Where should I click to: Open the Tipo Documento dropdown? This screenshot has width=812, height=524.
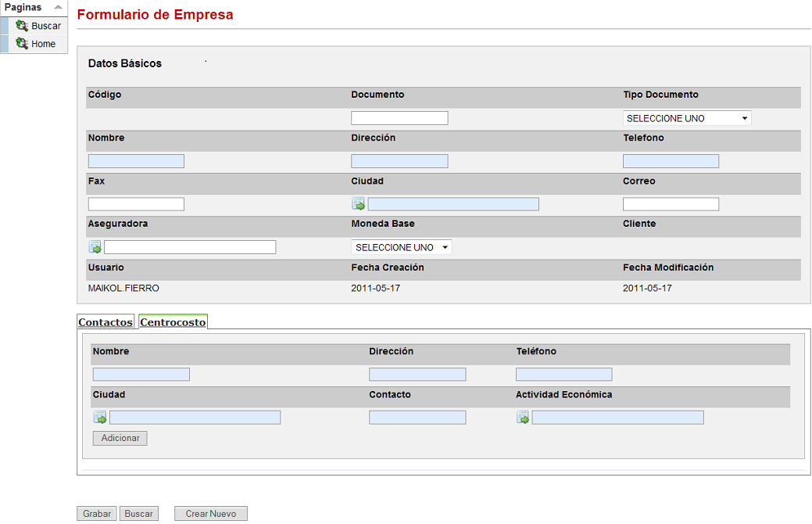(x=687, y=119)
